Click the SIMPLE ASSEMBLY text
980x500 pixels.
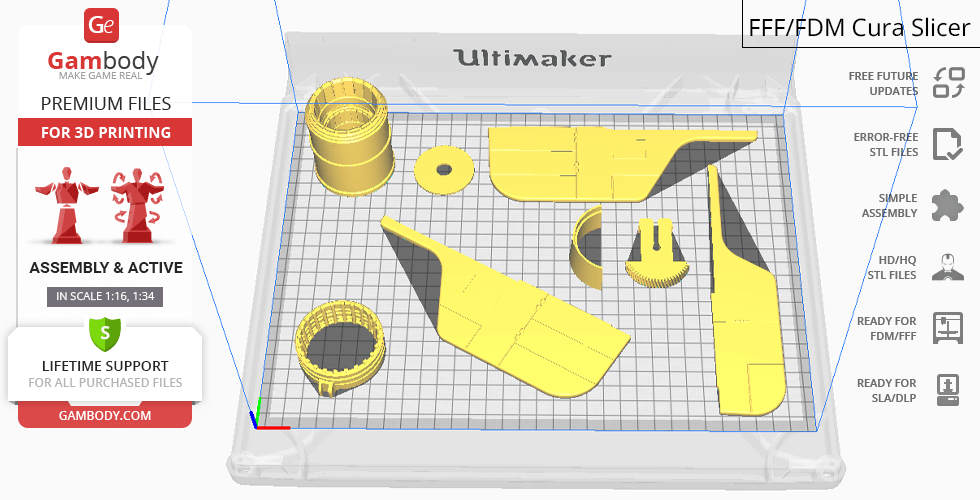[889, 206]
